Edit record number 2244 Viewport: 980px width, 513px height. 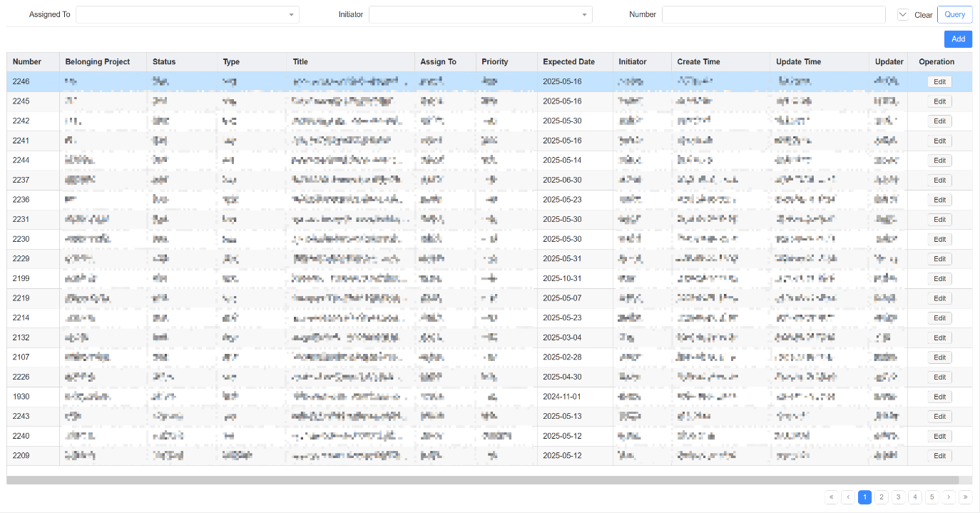point(939,161)
